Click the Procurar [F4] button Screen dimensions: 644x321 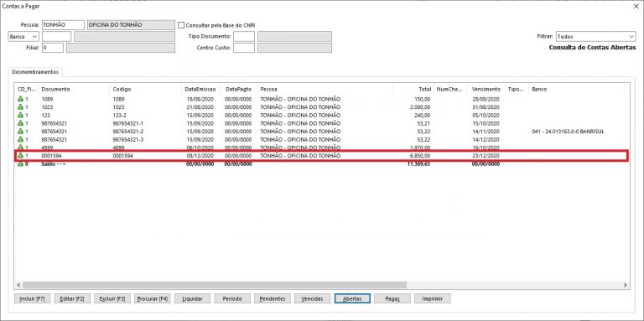click(153, 298)
